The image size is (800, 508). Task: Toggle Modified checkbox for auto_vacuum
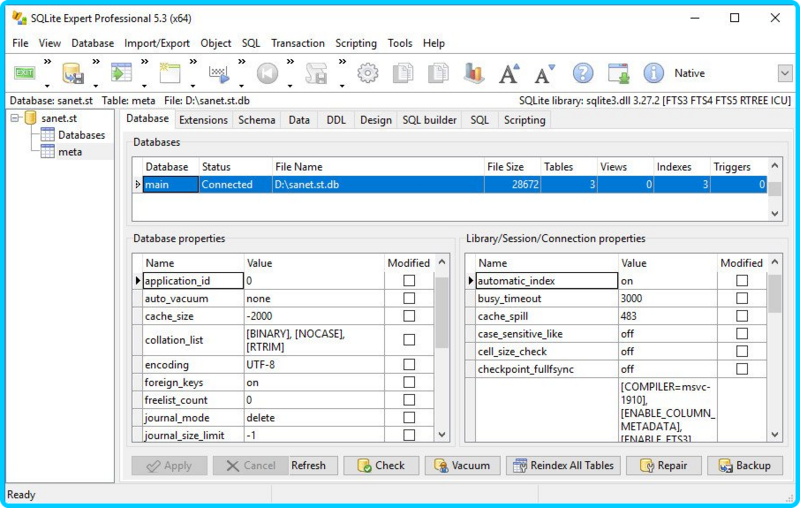point(409,298)
